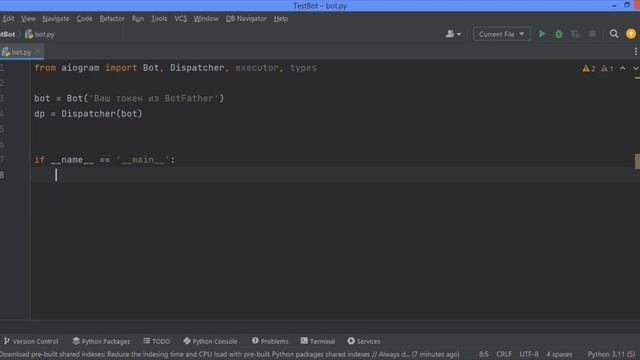Image resolution: width=640 pixels, height=360 pixels.
Task: Open the VCS menu
Action: point(180,19)
